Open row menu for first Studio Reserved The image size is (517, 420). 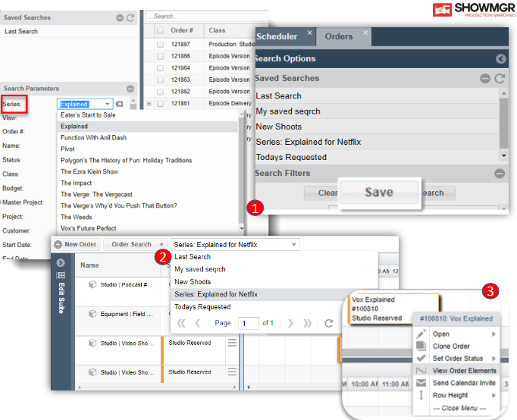click(232, 343)
